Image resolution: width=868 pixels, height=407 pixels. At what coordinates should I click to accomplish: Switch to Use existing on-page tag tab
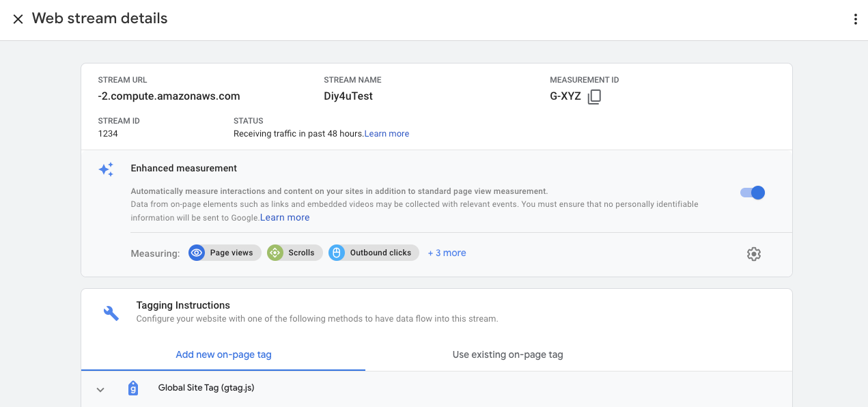pyautogui.click(x=507, y=354)
